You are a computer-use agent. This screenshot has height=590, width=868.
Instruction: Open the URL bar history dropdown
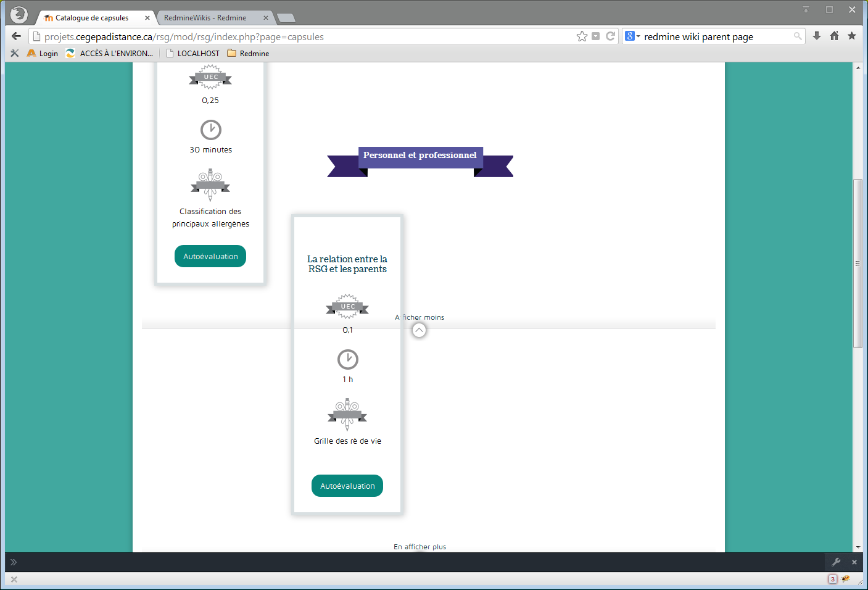[595, 36]
